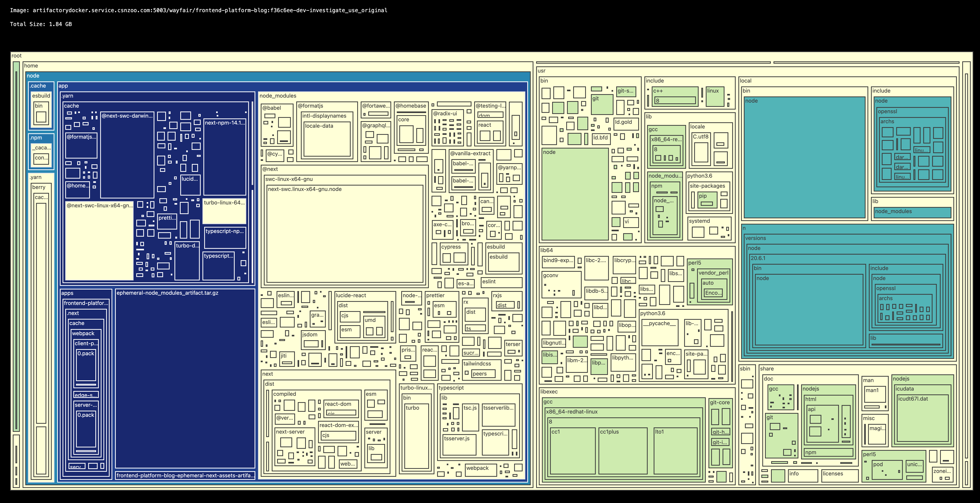This screenshot has height=503, width=980.
Task: Select the terser block
Action: [513, 348]
